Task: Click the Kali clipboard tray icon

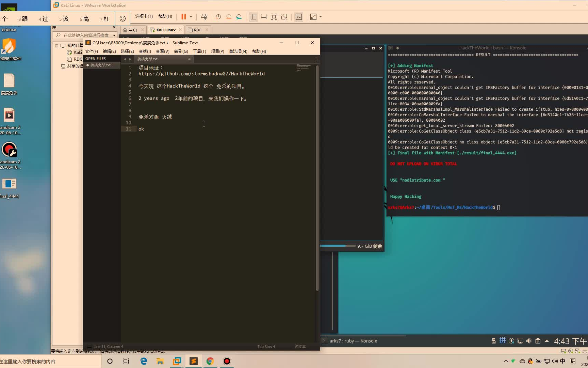Action: (538, 341)
